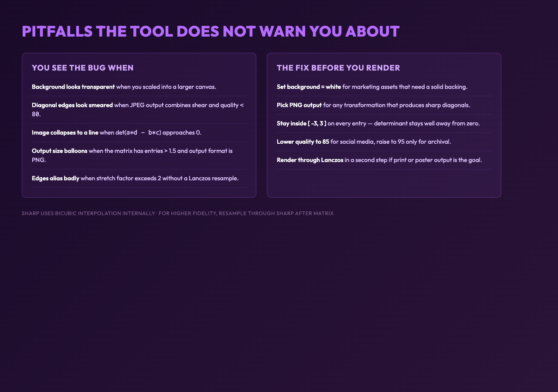558x392 pixels.
Task: Click the Sharp bicubic interpolation footnote
Action: pos(177,213)
